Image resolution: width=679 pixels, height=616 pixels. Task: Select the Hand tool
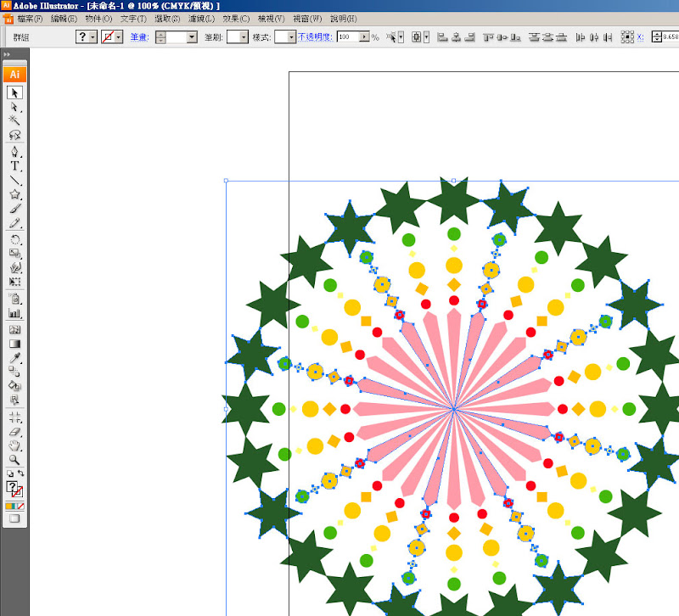pyautogui.click(x=14, y=445)
